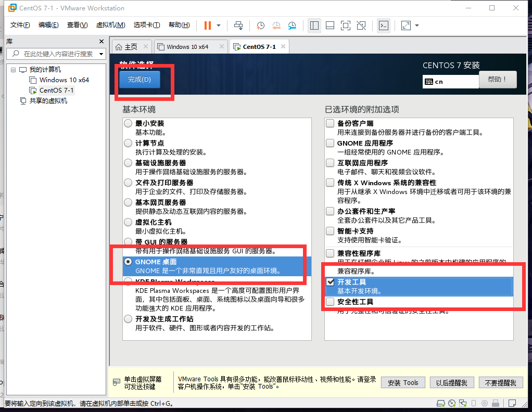Revert to previous snapshot icon
This screenshot has width=532, height=412.
(276, 25)
